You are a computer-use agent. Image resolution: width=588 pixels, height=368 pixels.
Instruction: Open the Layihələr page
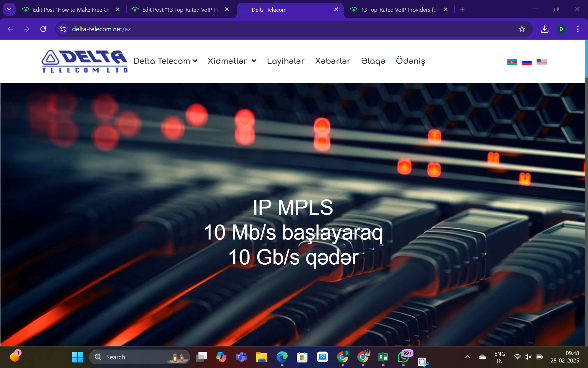(x=286, y=61)
